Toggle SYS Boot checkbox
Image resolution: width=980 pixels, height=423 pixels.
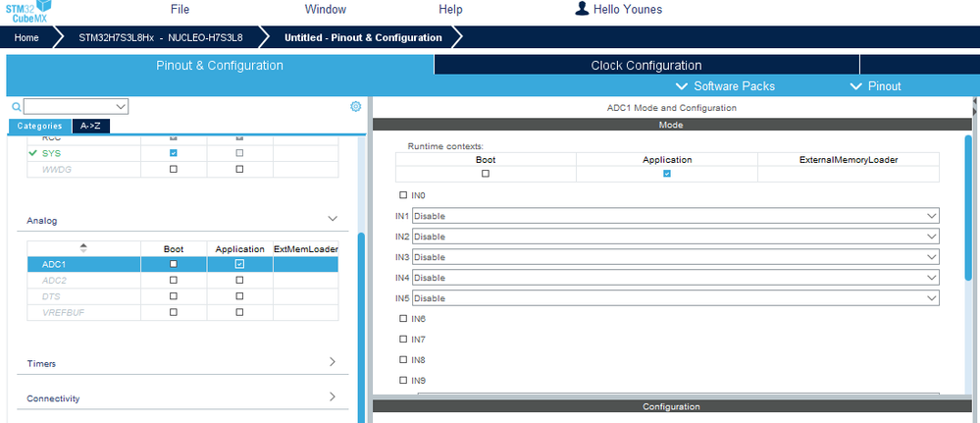click(174, 153)
